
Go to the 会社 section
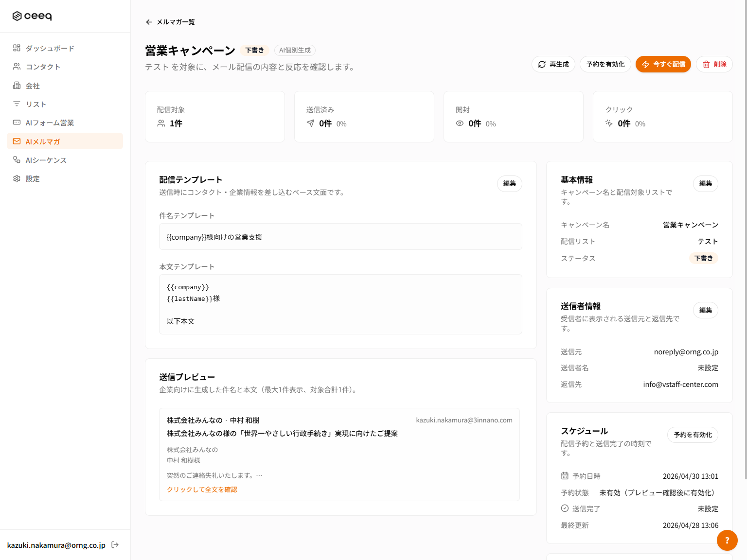point(65,86)
